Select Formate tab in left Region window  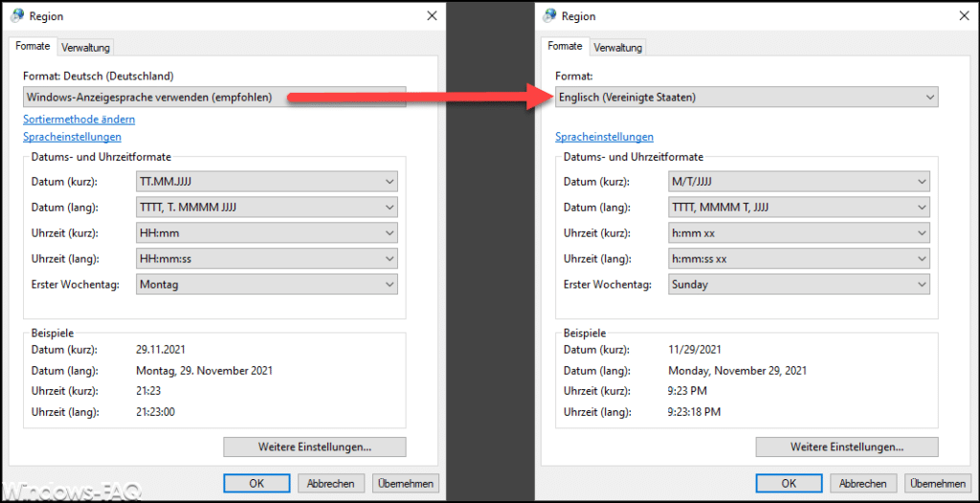click(x=33, y=46)
